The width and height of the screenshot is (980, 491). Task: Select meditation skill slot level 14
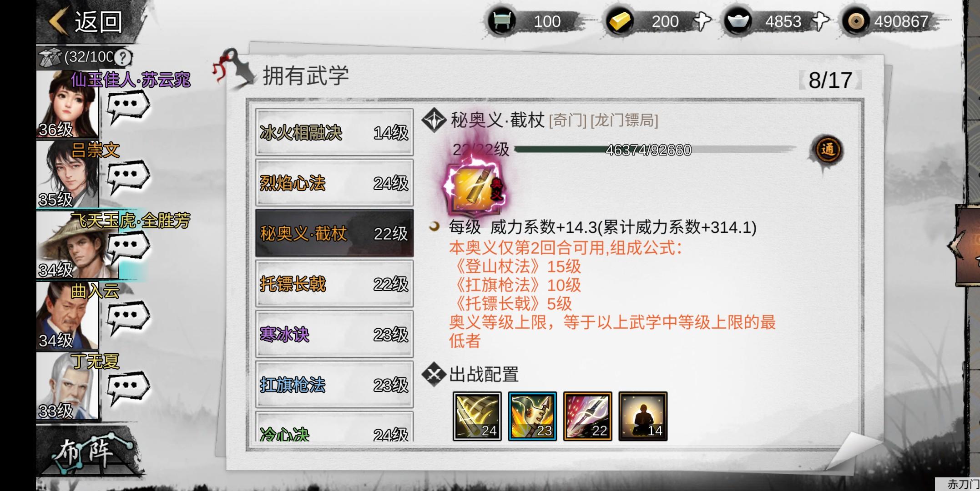coord(643,416)
